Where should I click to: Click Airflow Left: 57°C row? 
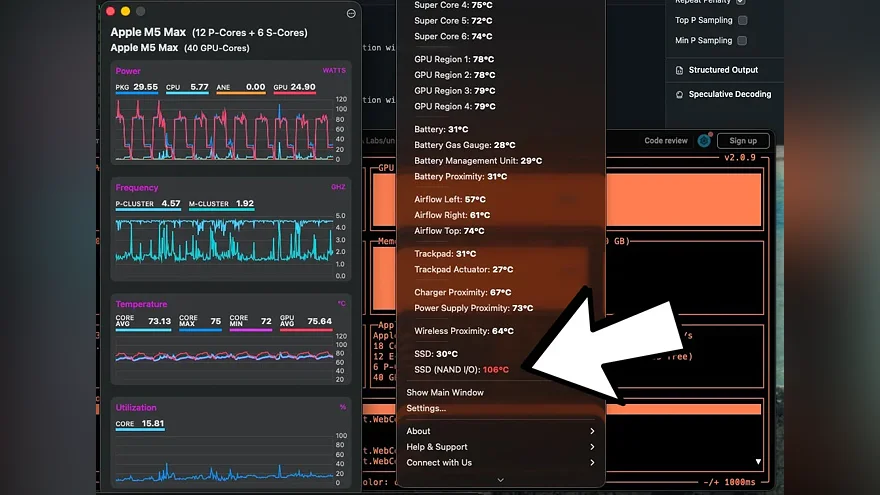pyautogui.click(x=450, y=199)
